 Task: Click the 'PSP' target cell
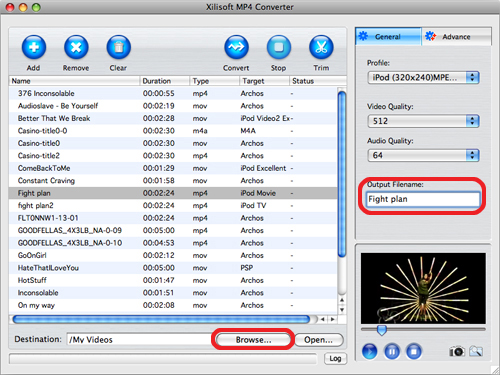pos(247,268)
